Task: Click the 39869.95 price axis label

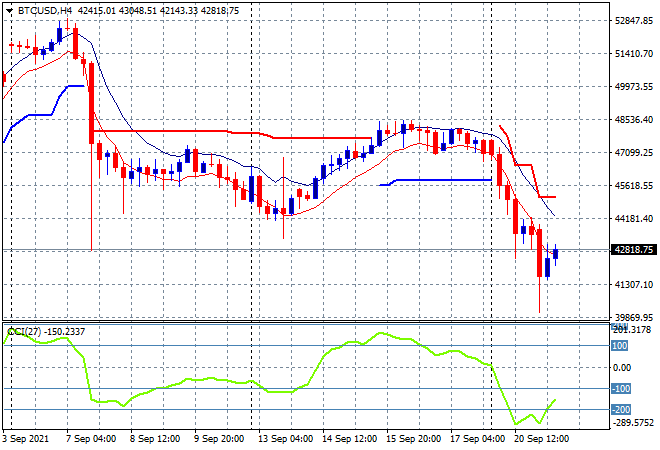Action: pos(633,318)
